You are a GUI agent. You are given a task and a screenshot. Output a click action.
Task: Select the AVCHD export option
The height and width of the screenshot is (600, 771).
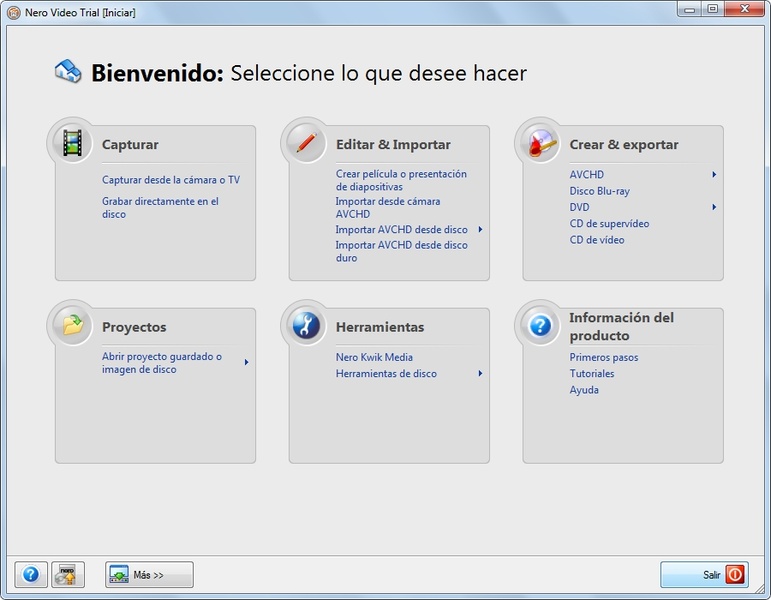pos(587,175)
